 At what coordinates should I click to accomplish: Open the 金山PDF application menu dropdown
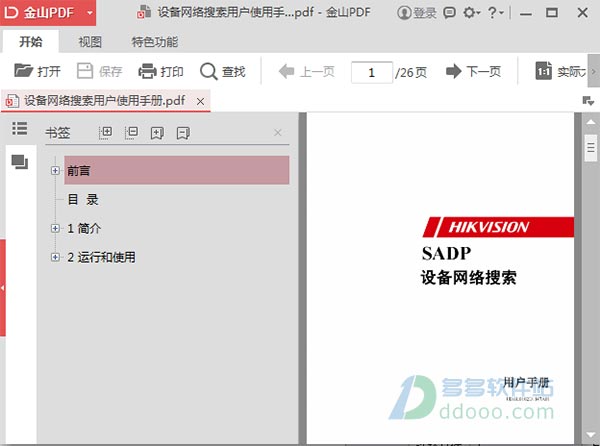pyautogui.click(x=90, y=13)
